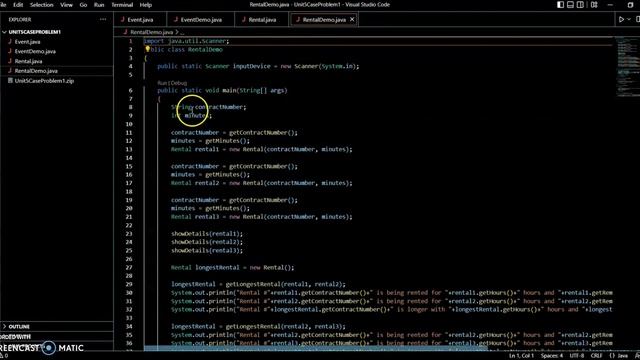This screenshot has height=360, width=640.
Task: Click the horizontal editor scrollbar
Action: 316,348
